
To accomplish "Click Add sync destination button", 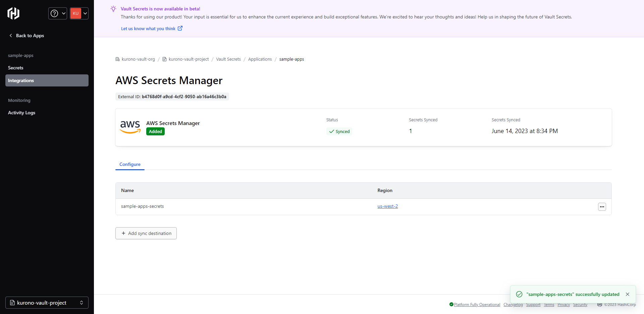I will pyautogui.click(x=146, y=233).
